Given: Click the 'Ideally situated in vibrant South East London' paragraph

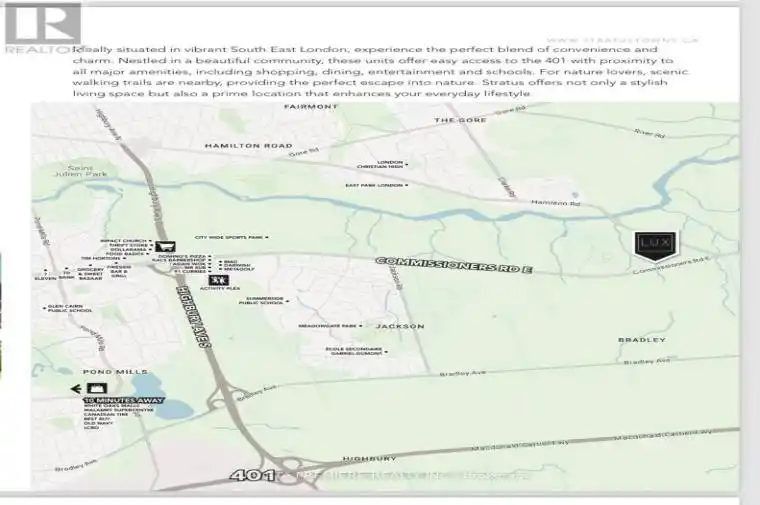Looking at the screenshot, I should tap(380, 71).
